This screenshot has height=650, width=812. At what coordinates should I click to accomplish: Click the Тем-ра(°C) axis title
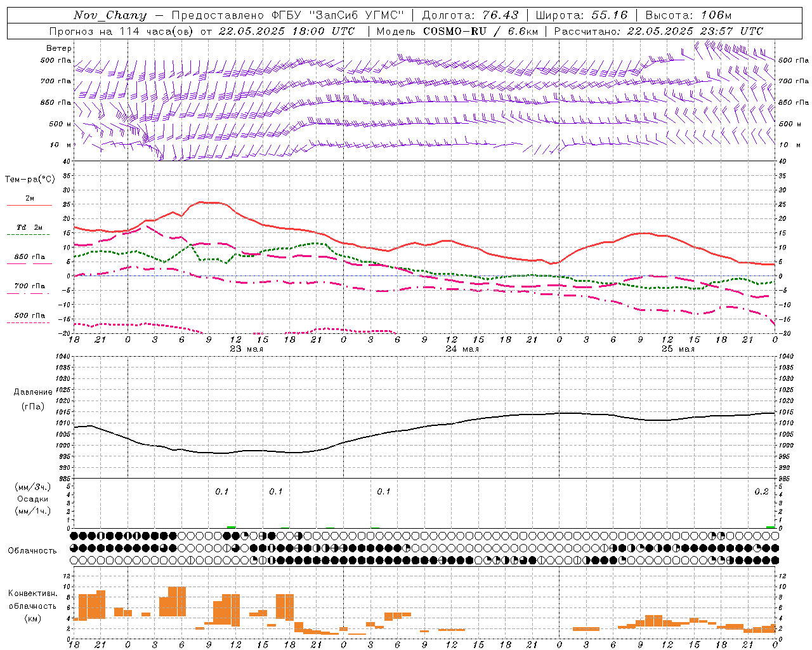(x=30, y=180)
